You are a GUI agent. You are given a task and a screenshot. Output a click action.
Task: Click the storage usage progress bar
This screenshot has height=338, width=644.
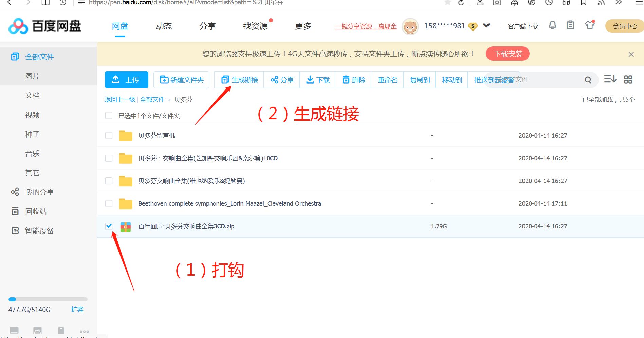48,299
